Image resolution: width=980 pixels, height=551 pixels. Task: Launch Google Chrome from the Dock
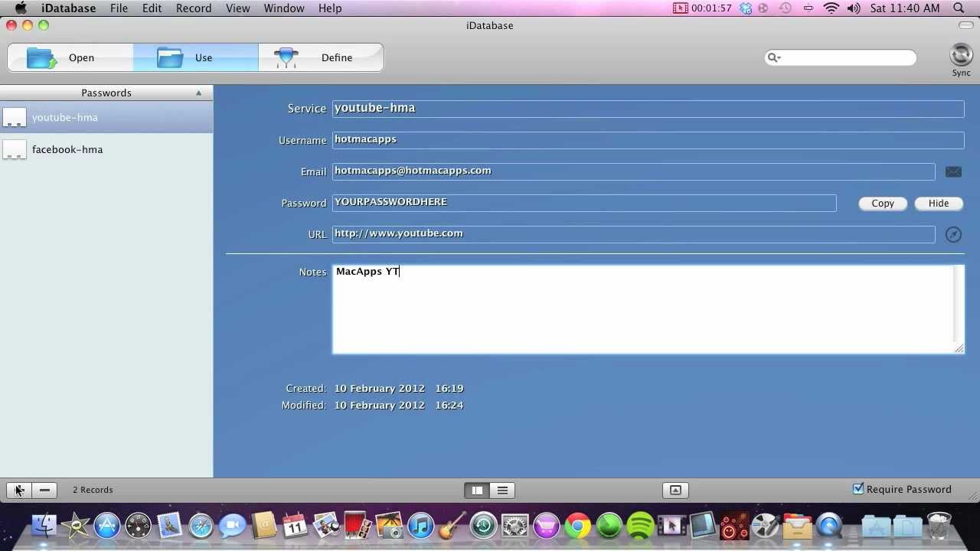pyautogui.click(x=578, y=526)
